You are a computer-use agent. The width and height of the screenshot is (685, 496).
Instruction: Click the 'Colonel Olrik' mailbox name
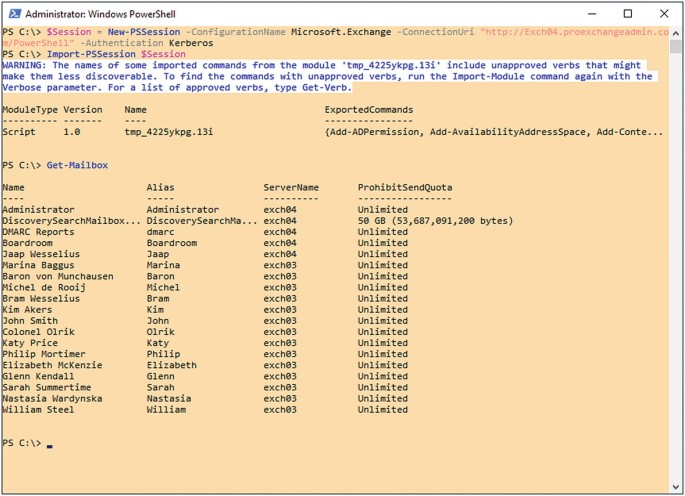click(x=38, y=332)
